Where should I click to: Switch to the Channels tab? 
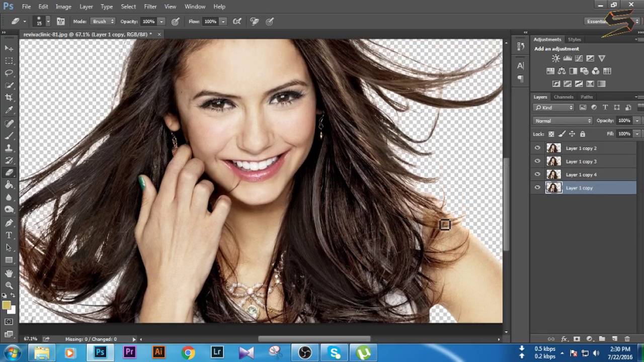point(563,97)
